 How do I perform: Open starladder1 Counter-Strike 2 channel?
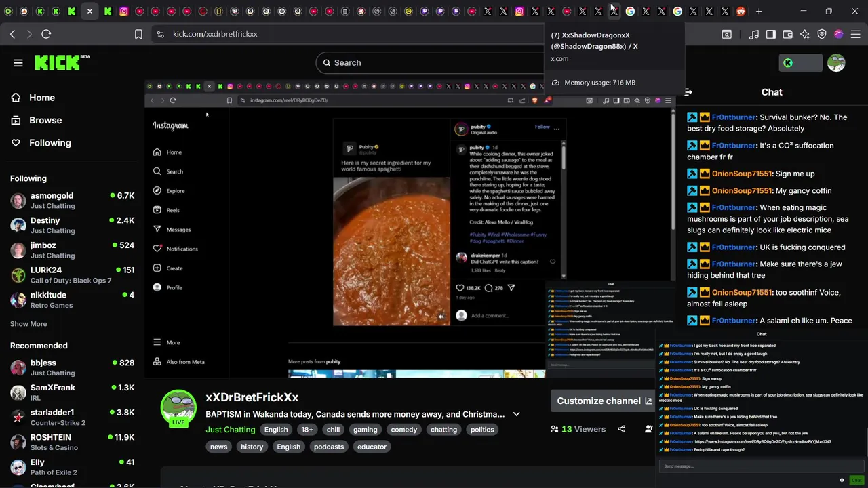[x=72, y=417]
